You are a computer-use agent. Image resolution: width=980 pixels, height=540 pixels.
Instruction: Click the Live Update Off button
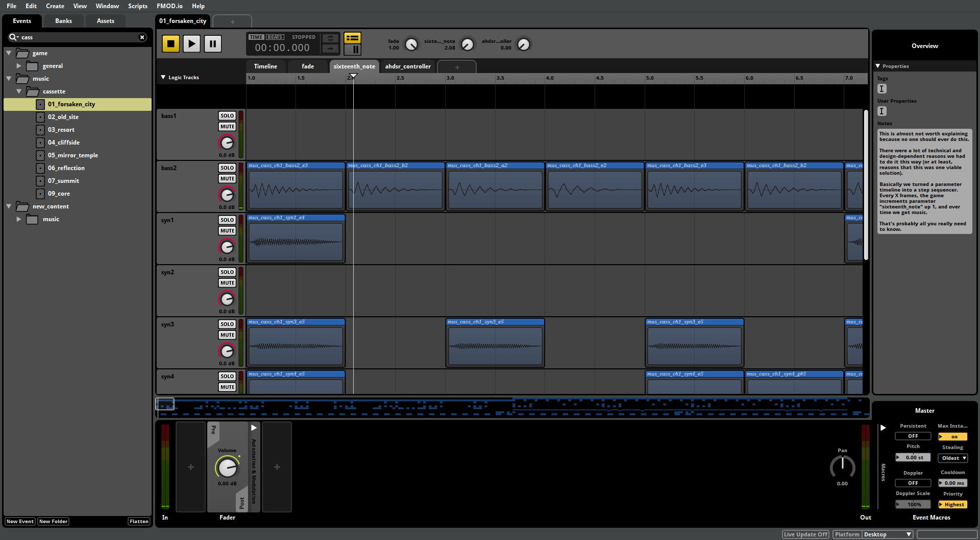click(x=805, y=534)
